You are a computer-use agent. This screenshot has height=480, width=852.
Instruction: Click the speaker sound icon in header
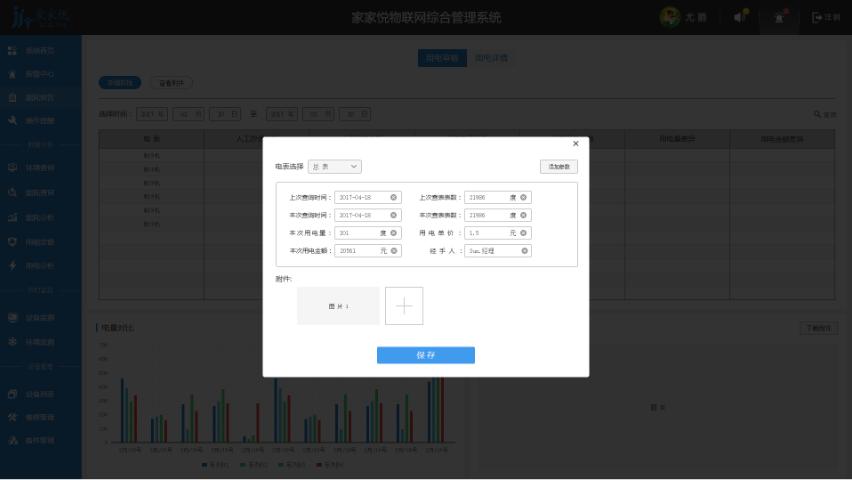pyautogui.click(x=740, y=17)
